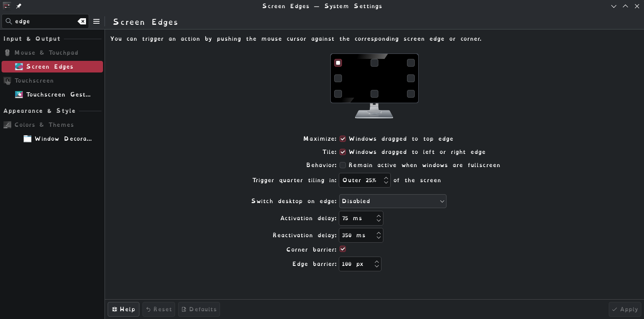Image resolution: width=644 pixels, height=319 pixels.
Task: Click the Touchscreen category icon
Action: (x=7, y=81)
